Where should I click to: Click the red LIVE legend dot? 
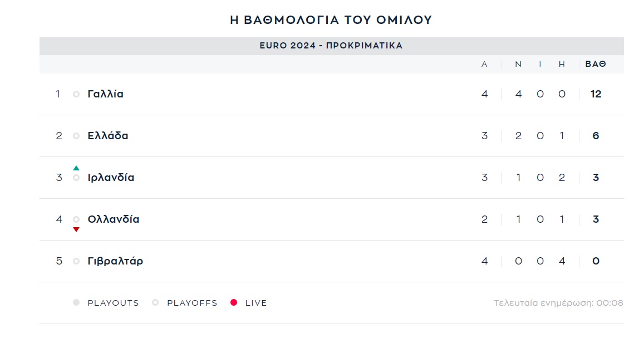point(234,303)
